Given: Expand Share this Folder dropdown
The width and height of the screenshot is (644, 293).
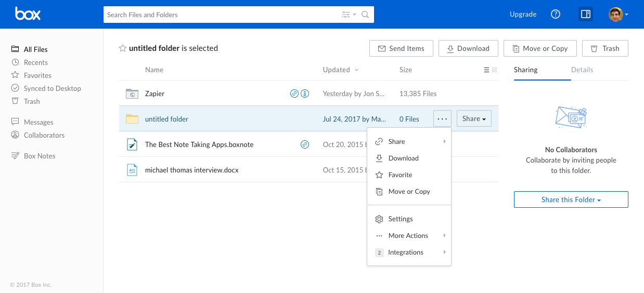Looking at the screenshot, I should tap(571, 199).
